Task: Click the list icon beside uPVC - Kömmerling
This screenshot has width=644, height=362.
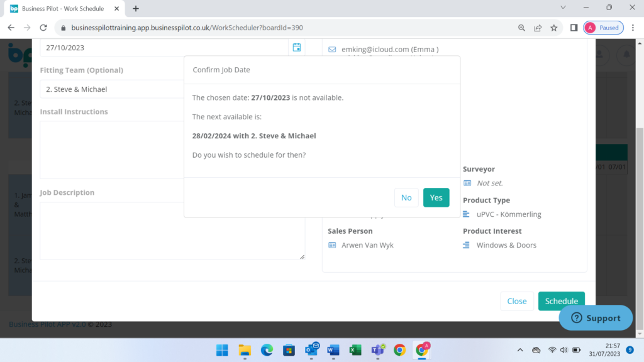Action: (466, 214)
